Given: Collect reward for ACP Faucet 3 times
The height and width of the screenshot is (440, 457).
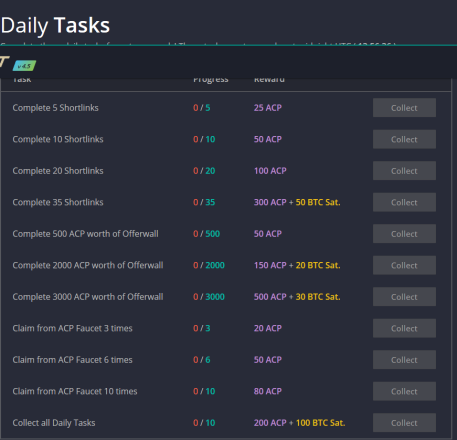Looking at the screenshot, I should click(404, 328).
